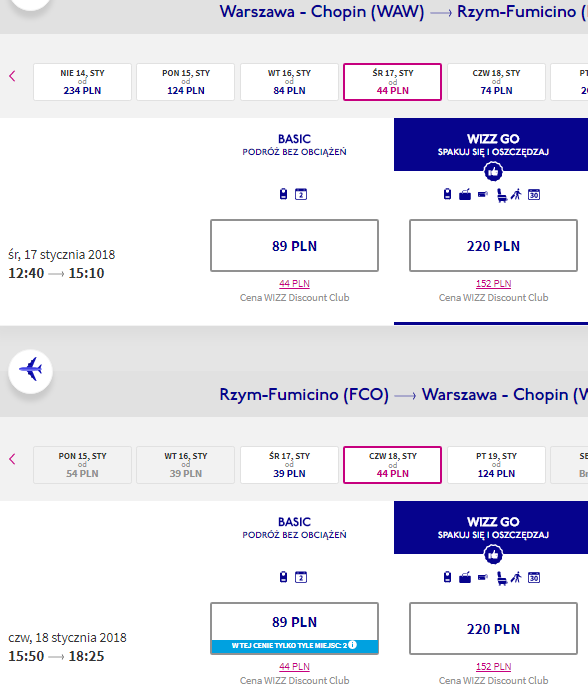Open return BASIC 44 PLN Discount Club link

[294, 667]
